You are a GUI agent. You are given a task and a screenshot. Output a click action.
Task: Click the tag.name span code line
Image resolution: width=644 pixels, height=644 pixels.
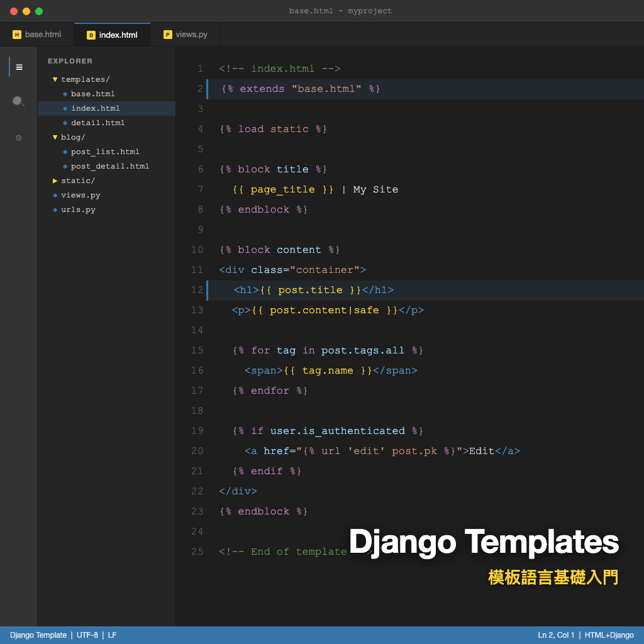point(331,370)
